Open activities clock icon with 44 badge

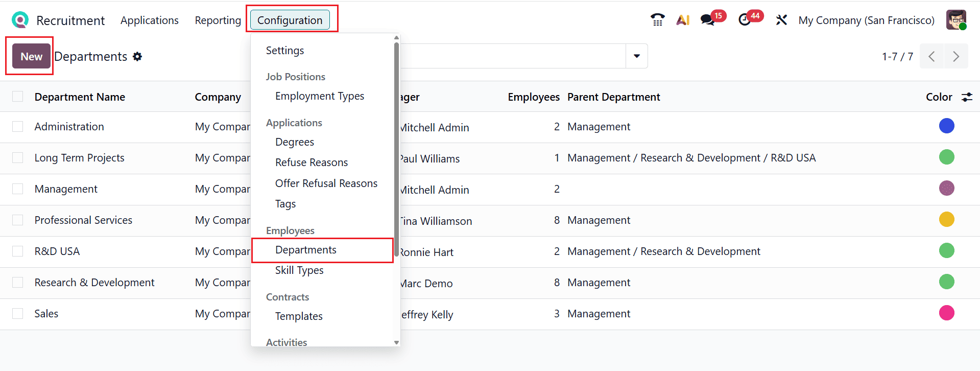click(x=745, y=20)
